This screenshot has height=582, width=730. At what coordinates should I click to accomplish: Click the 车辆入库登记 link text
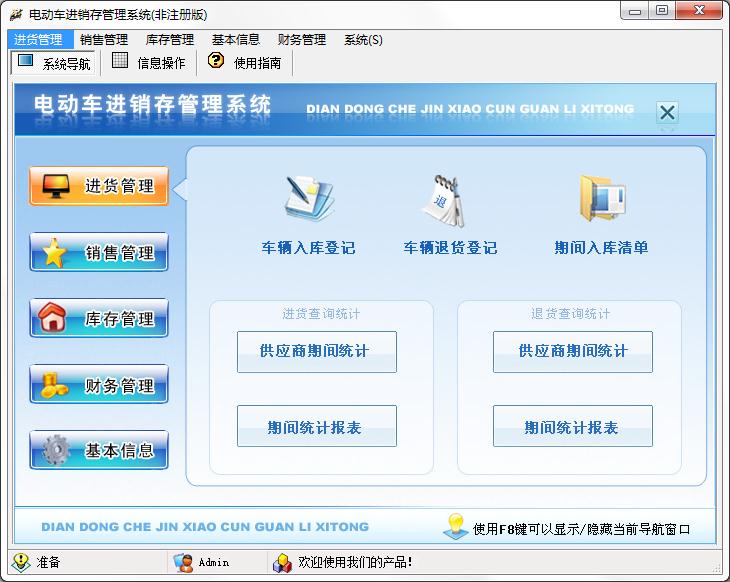click(309, 248)
